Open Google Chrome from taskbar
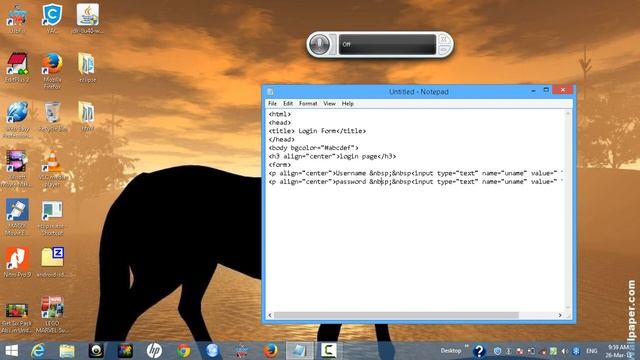The image size is (640, 360). pyautogui.click(x=183, y=351)
